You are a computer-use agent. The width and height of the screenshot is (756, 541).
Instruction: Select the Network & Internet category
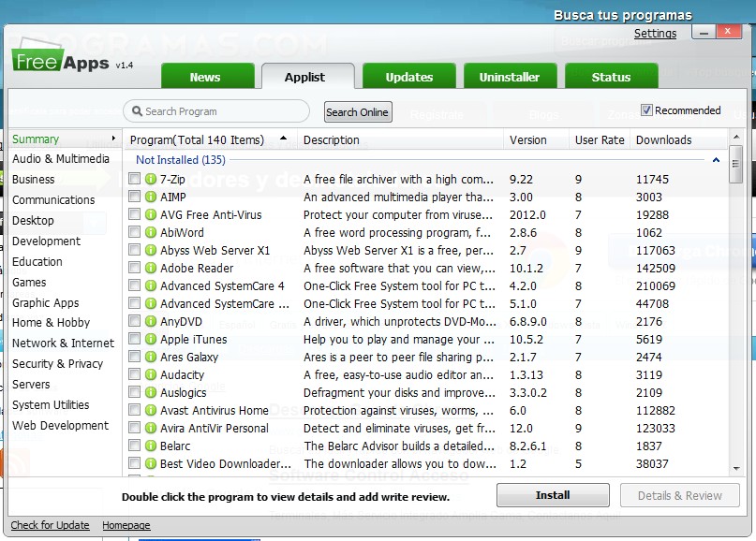pyautogui.click(x=63, y=344)
